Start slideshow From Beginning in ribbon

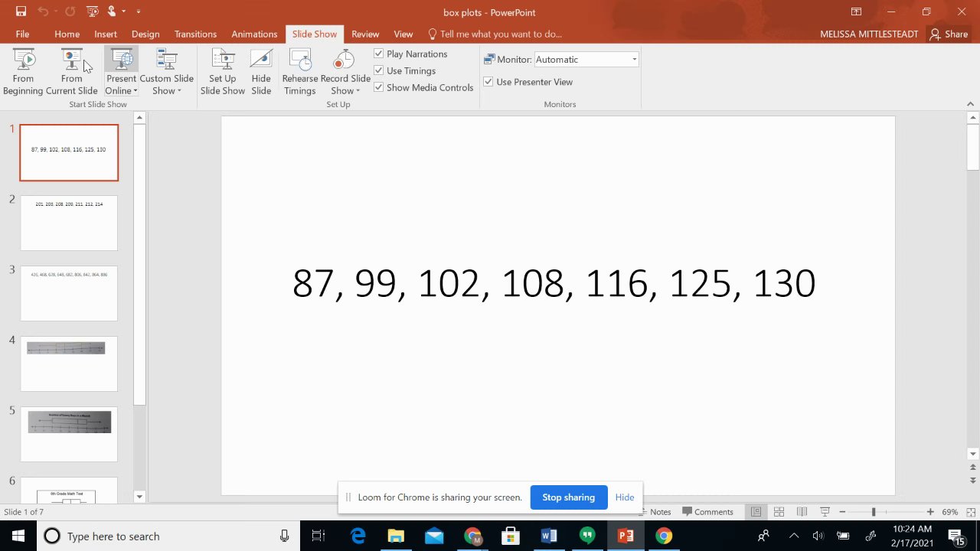(x=23, y=72)
